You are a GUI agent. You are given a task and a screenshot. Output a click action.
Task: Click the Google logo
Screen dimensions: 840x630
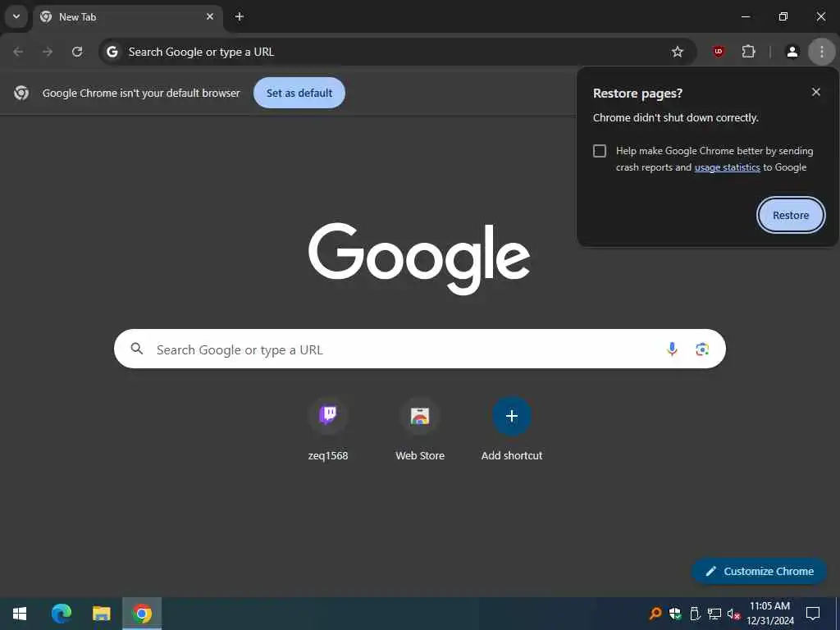419,258
